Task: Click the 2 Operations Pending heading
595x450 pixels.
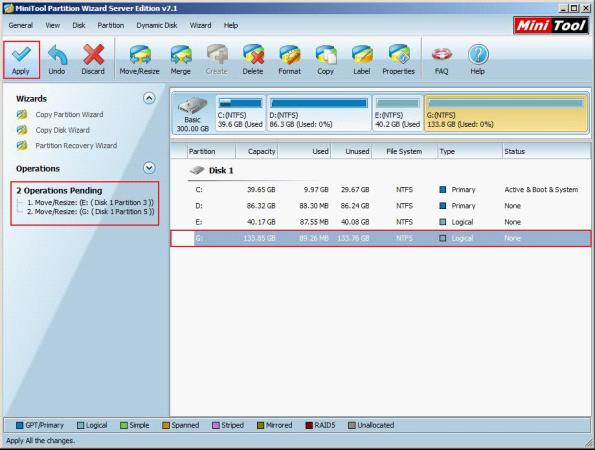Action: (59, 190)
